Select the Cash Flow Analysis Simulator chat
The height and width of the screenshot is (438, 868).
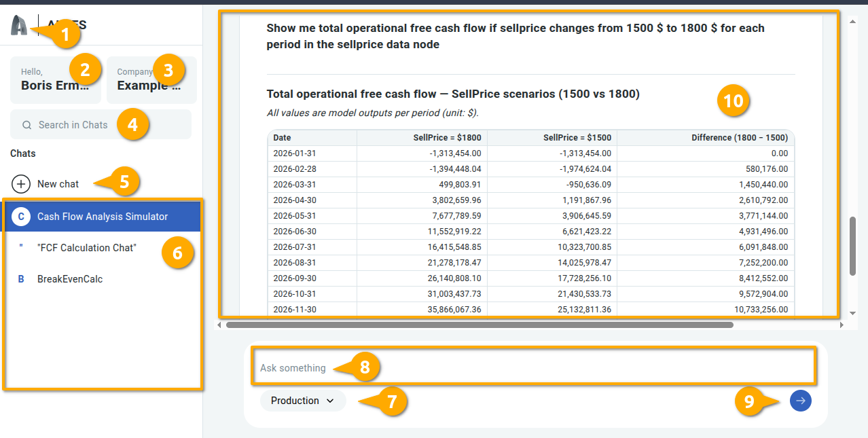point(103,217)
